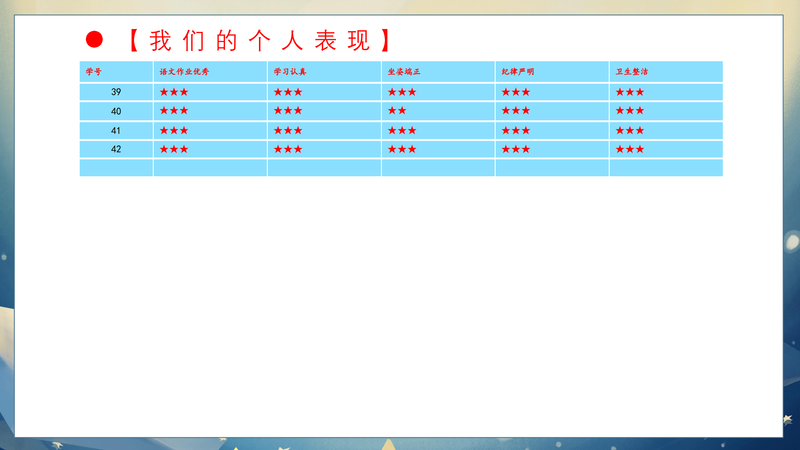Click row 40 stars under 语文作业优秀
The image size is (800, 450).
(x=174, y=111)
